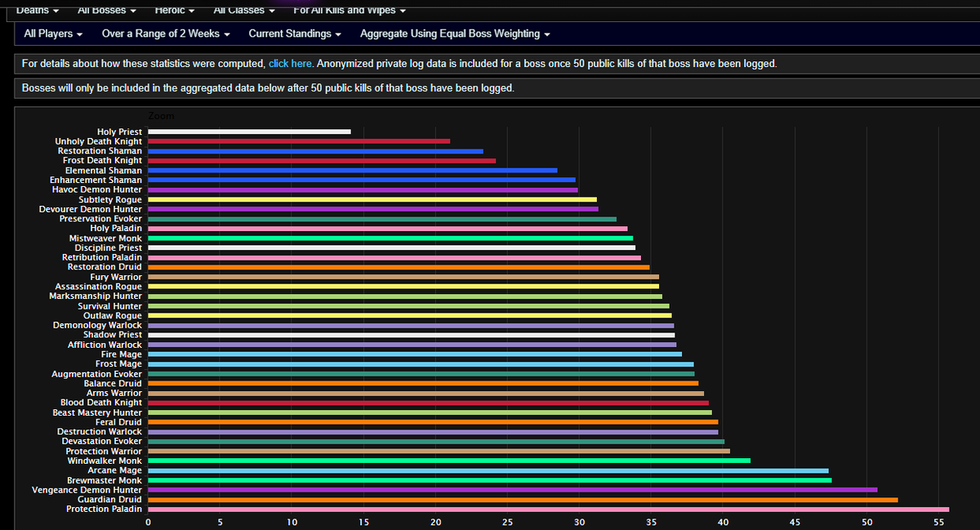Select the Frost Mage label
This screenshot has height=530, width=980.
point(119,364)
